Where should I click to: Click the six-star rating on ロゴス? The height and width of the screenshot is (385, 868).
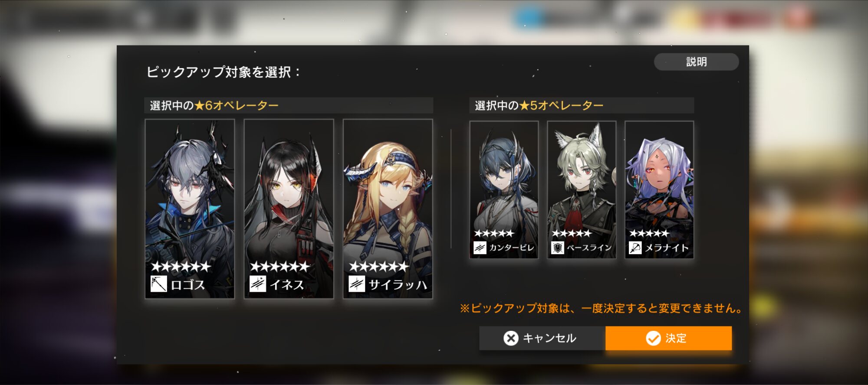click(181, 266)
